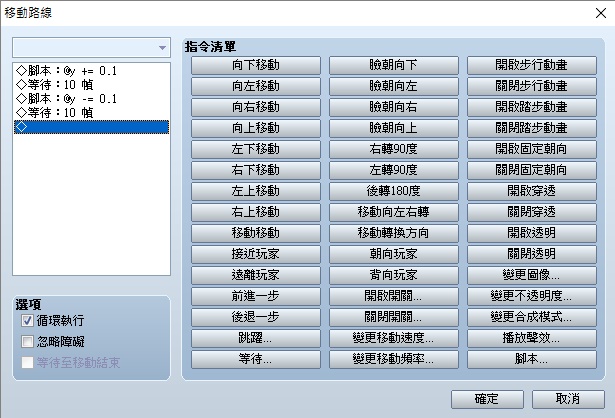Viewport: 615px width, 418px height.
Task: Add the 朝向玩家 command
Action: coord(394,254)
